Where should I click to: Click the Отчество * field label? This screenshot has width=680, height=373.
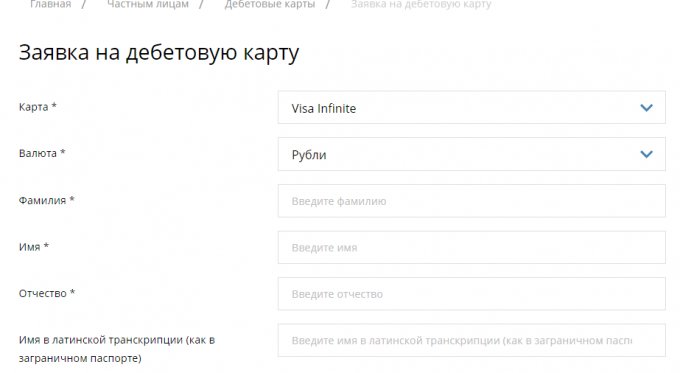coord(47,293)
